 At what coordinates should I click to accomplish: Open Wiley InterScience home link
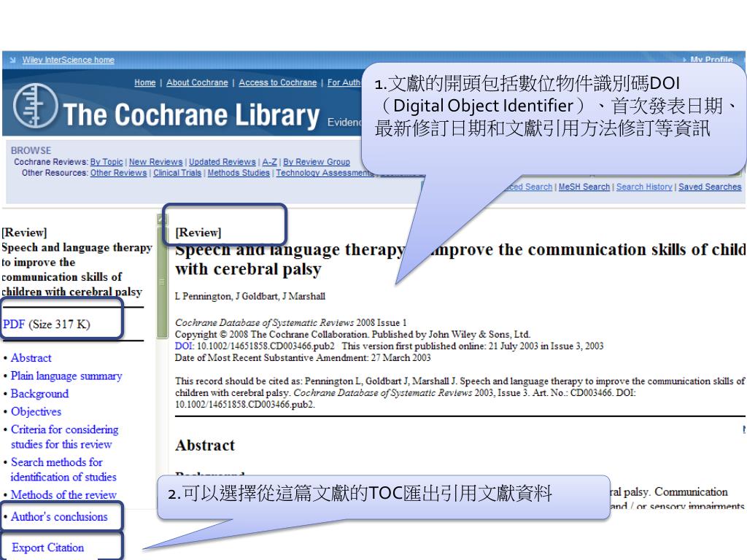[68, 60]
